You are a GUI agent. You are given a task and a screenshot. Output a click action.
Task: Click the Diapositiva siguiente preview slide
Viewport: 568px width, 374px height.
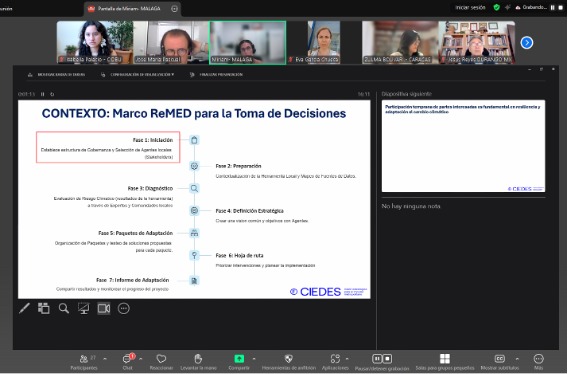click(463, 146)
